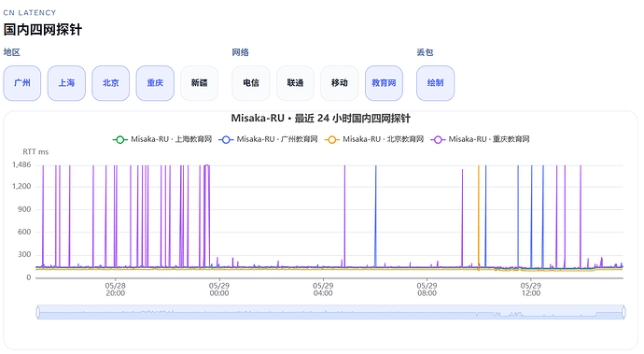Viewport: 644px width, 354px height.
Task: Toggle the 教育网 network filter
Action: [x=384, y=83]
